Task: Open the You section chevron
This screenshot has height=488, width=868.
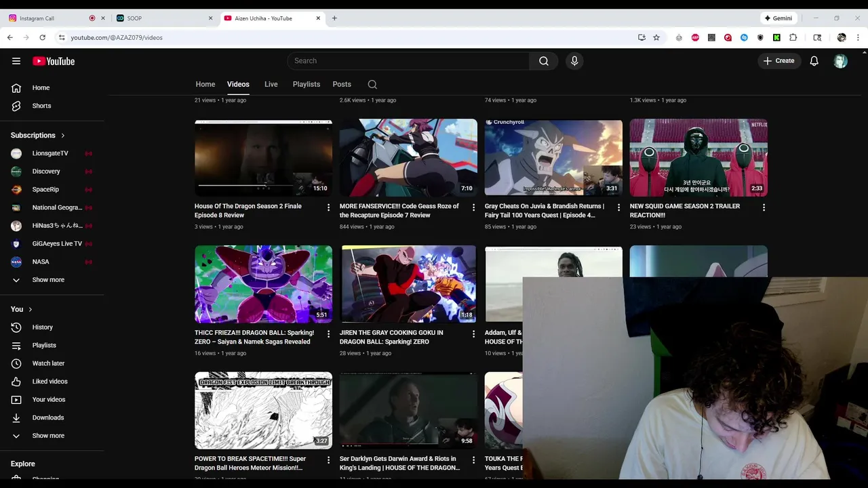Action: [30, 309]
